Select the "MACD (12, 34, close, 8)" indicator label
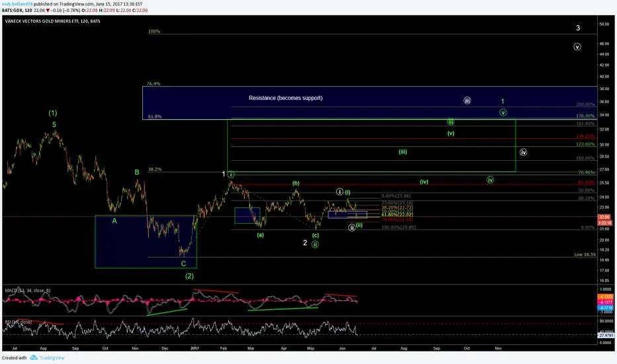 [28, 291]
